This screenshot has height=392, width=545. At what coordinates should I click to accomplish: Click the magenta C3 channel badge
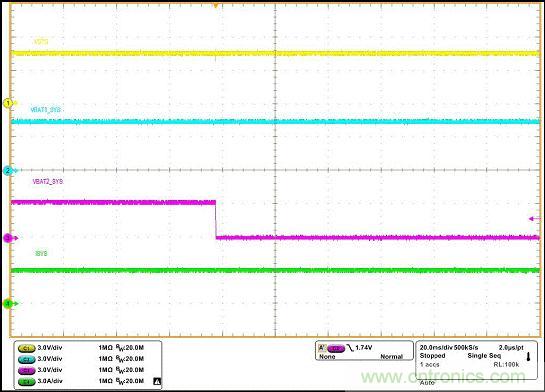(26, 370)
